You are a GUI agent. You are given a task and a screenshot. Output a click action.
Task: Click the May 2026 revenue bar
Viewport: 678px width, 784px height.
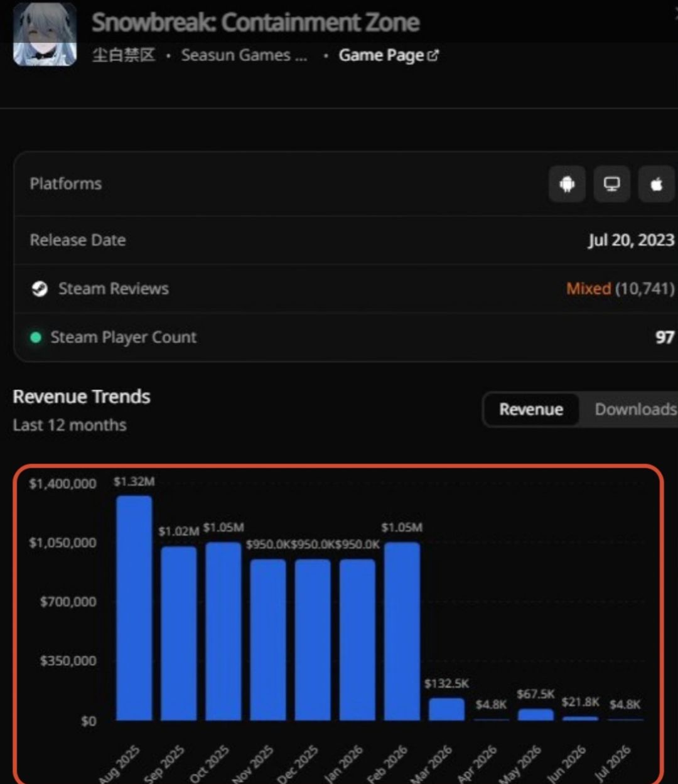click(x=535, y=715)
